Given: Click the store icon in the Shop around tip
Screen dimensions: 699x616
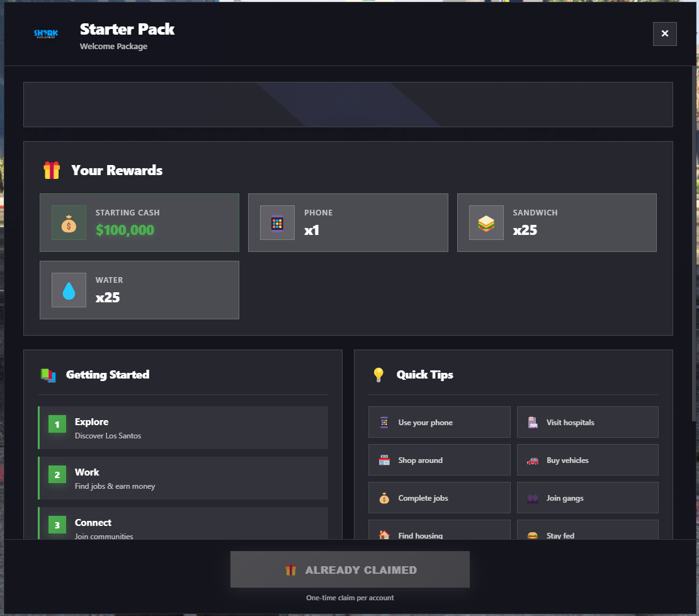Looking at the screenshot, I should (x=384, y=460).
